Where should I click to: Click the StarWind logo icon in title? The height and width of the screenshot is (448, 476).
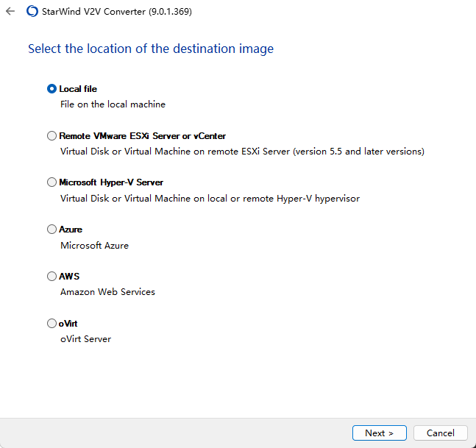pyautogui.click(x=32, y=12)
